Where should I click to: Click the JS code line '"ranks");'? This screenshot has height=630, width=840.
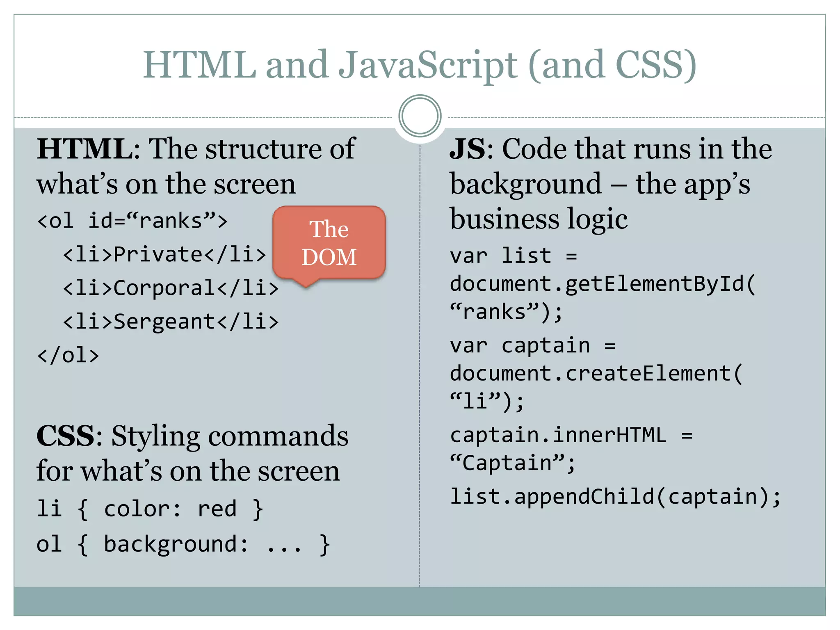click(x=506, y=312)
